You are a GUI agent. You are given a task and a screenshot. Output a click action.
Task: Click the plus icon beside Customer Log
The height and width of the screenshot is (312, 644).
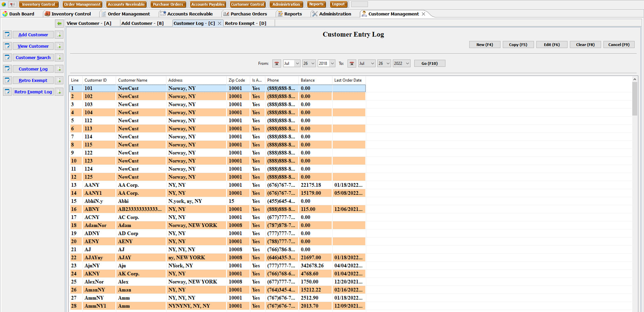coord(59,69)
